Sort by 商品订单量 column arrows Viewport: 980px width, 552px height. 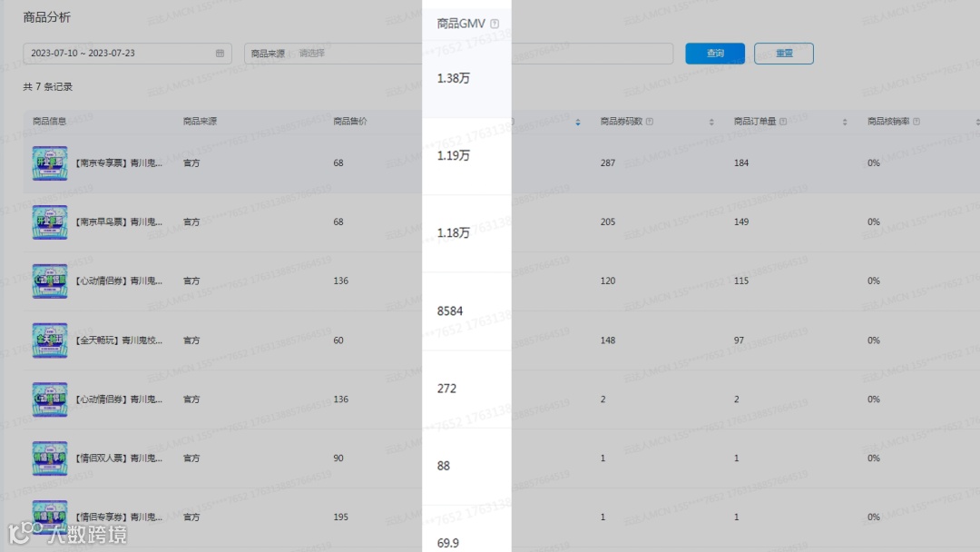[x=845, y=122]
